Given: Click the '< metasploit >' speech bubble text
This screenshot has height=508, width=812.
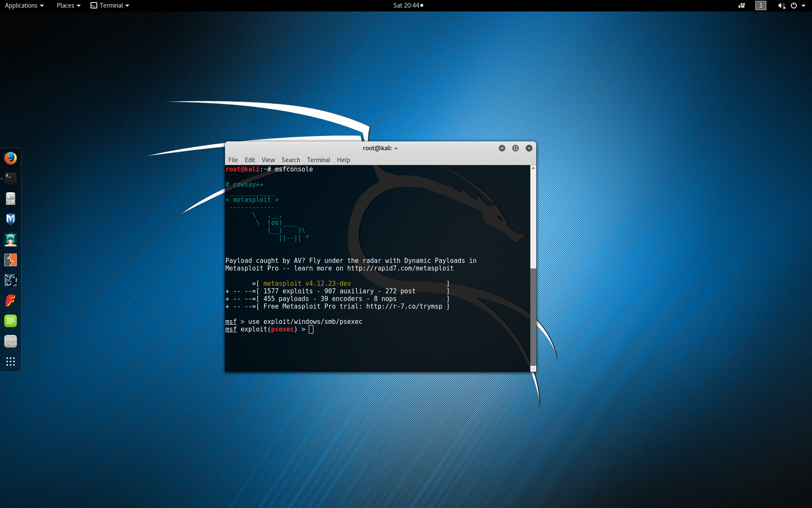Looking at the screenshot, I should [252, 200].
